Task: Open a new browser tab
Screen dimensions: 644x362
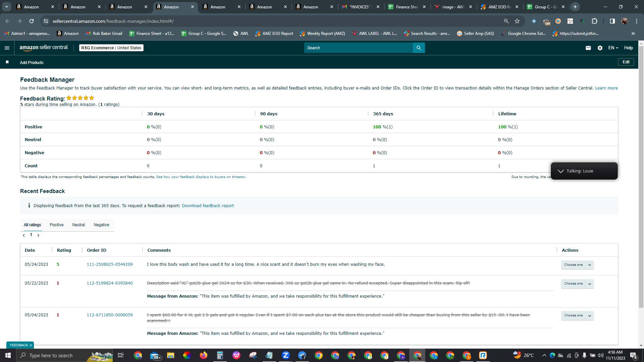Action: (x=575, y=7)
